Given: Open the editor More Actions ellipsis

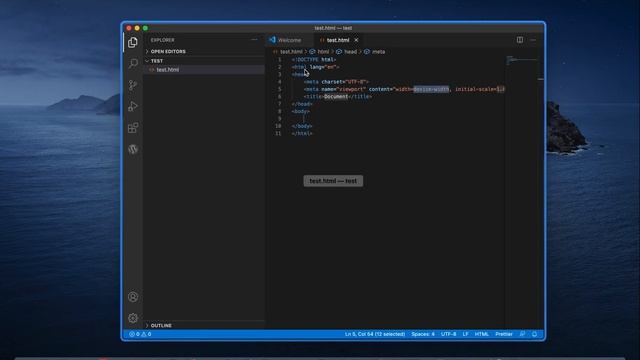Looking at the screenshot, I should [x=533, y=40].
